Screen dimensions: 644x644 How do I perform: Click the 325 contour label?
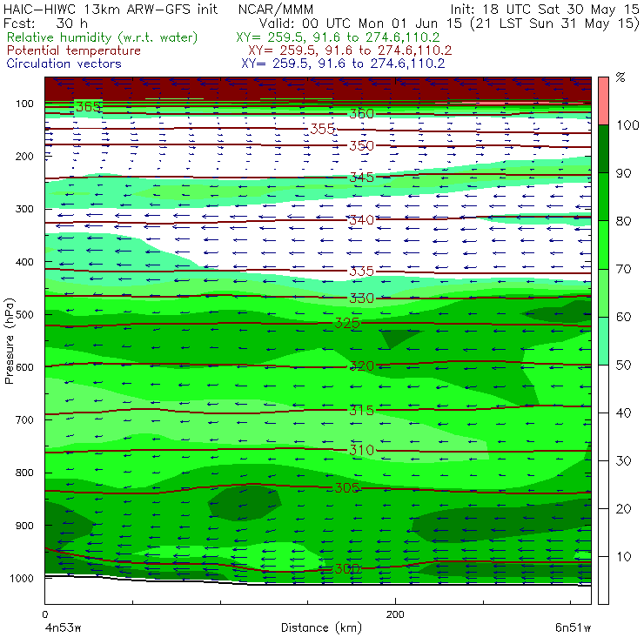pyautogui.click(x=347, y=323)
